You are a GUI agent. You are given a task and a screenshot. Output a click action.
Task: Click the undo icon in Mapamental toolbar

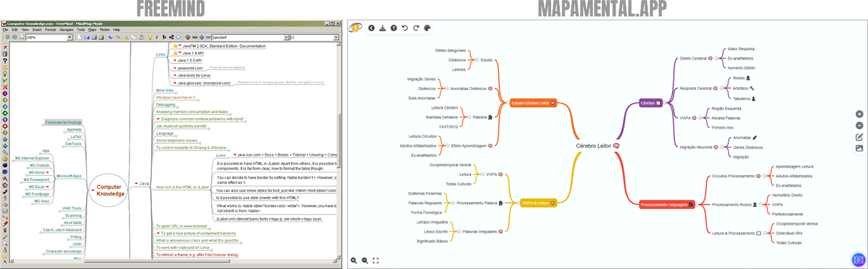pos(405,28)
